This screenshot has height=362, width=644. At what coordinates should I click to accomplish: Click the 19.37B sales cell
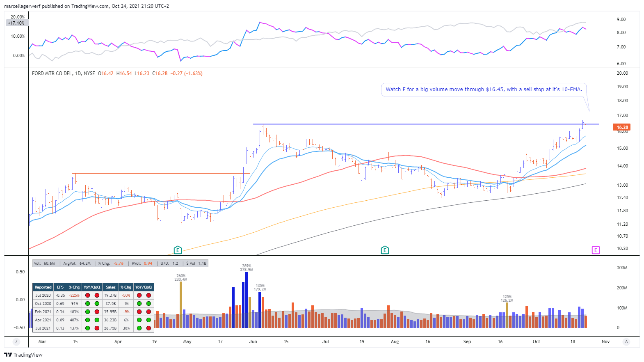tap(110, 296)
